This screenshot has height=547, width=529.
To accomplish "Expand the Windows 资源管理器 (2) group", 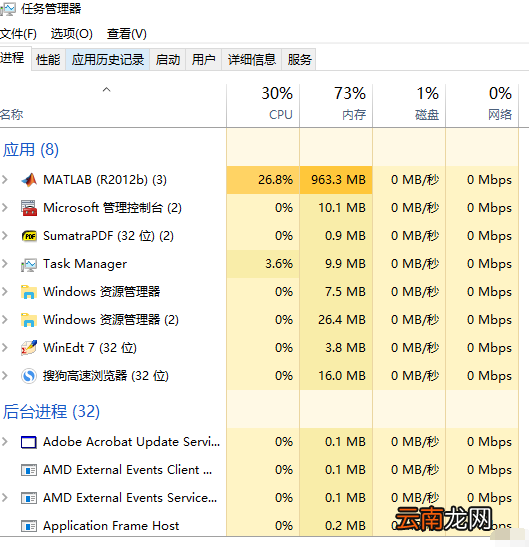I will 5,320.
